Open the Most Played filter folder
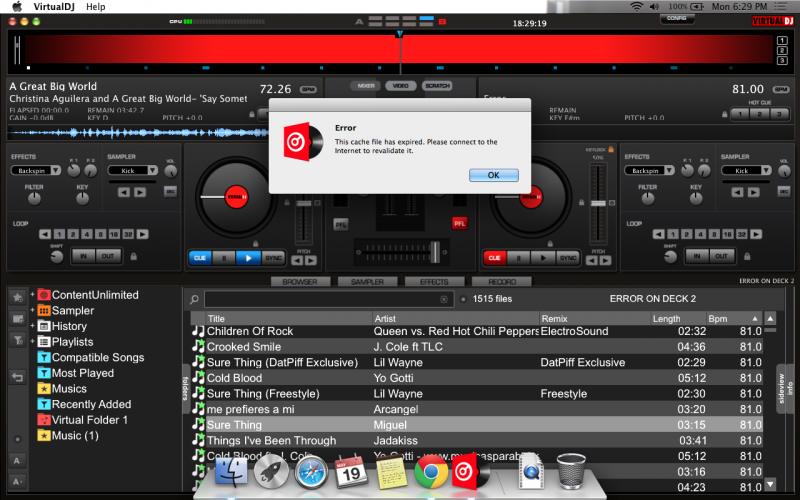 (76, 373)
